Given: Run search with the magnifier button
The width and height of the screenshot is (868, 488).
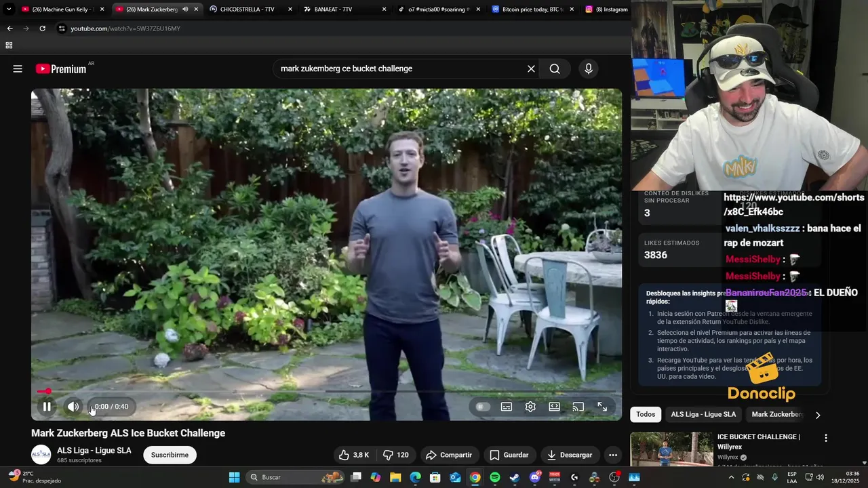Looking at the screenshot, I should click(555, 68).
